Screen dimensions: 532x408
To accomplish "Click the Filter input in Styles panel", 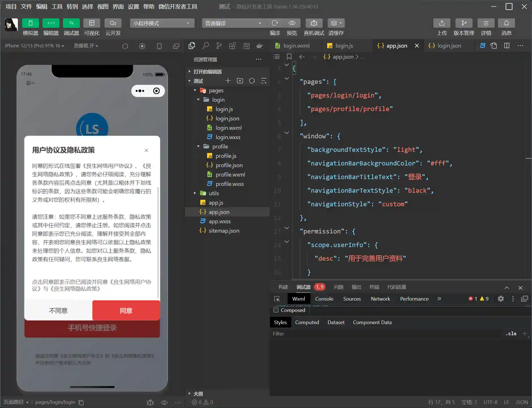I will 312,333.
